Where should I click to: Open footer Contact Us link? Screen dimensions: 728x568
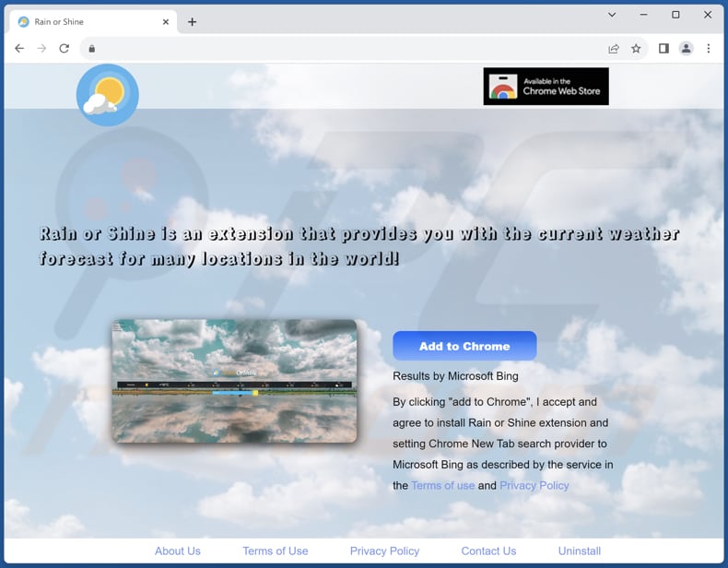(x=489, y=550)
